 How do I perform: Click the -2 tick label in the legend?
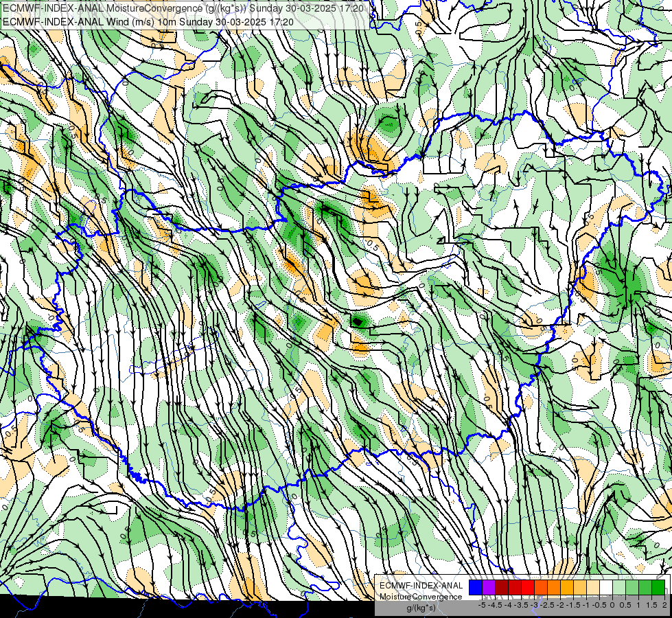560,605
